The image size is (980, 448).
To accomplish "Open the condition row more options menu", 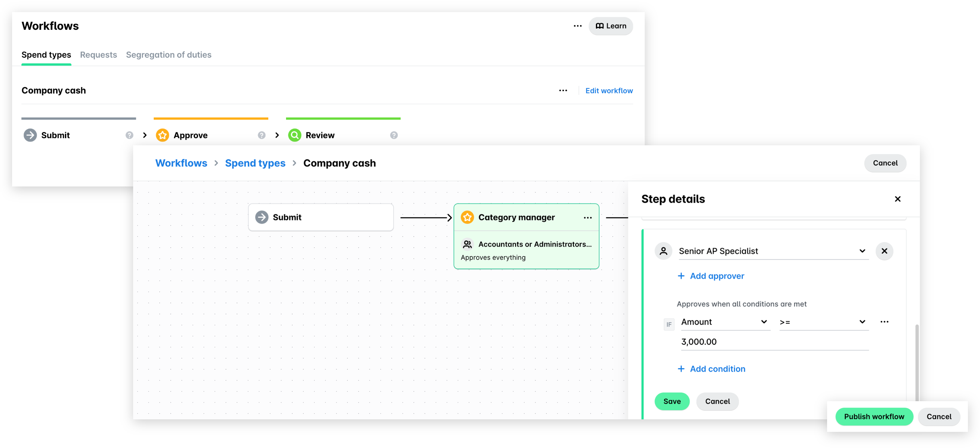I will coord(884,322).
